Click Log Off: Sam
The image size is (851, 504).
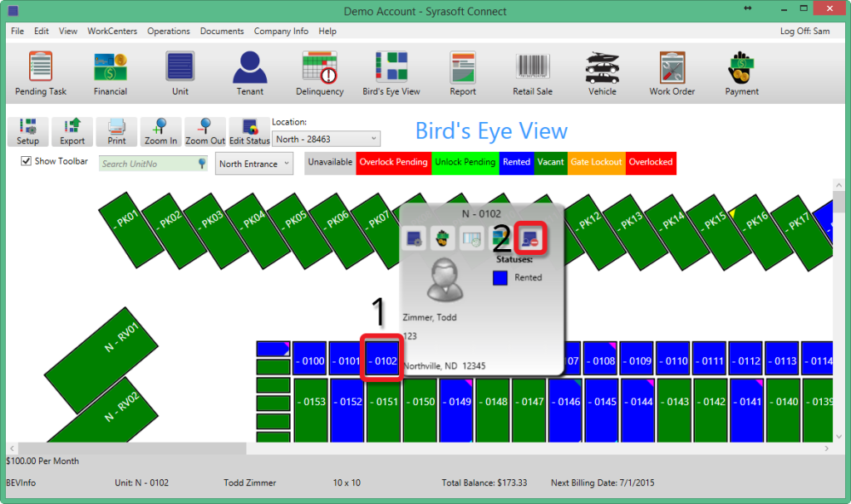coord(804,31)
